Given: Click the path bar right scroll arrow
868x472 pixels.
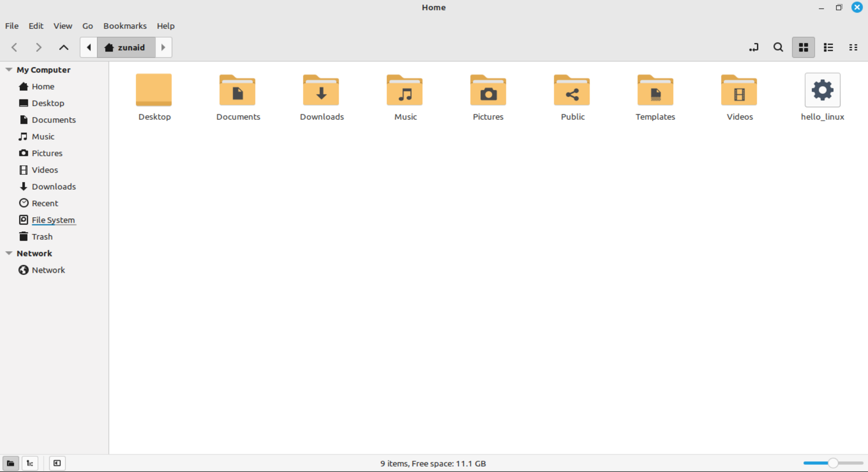Looking at the screenshot, I should 163,47.
